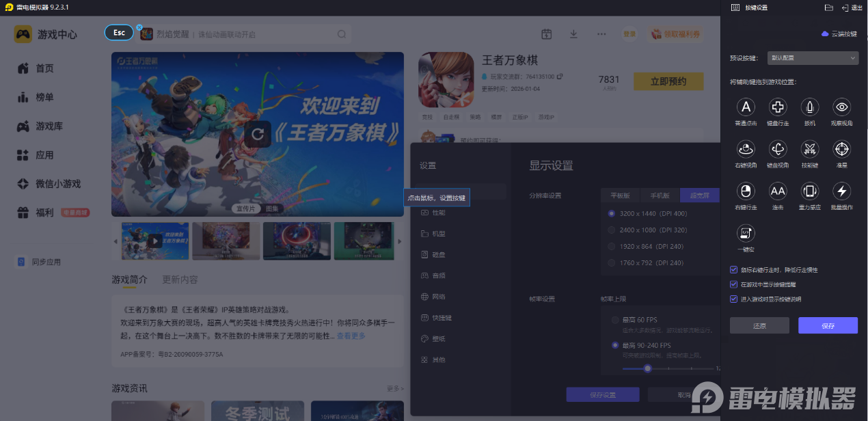Open 榜单 rankings in sidebar

point(36,97)
